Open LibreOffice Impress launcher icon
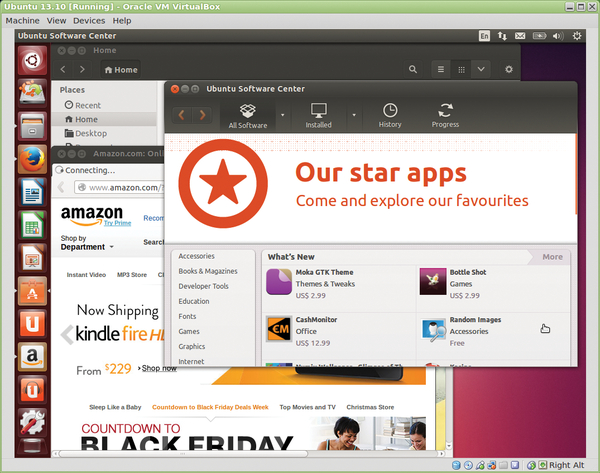The height and width of the screenshot is (473, 600). point(33,258)
